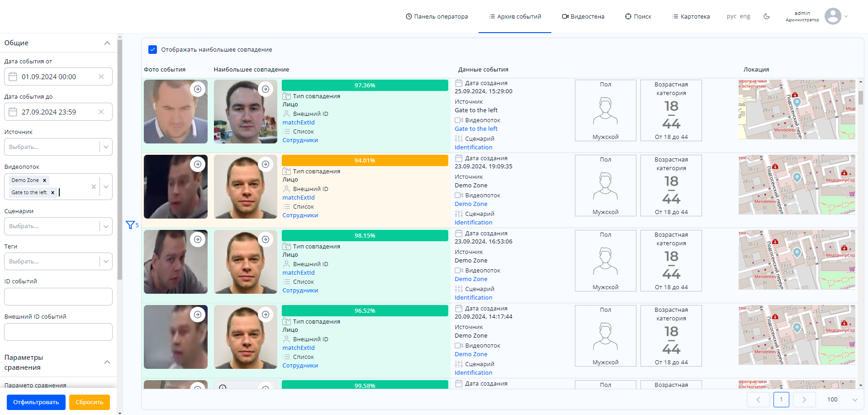Go to the Поиск tab
Viewport: 868px width, 415px height.
[638, 16]
